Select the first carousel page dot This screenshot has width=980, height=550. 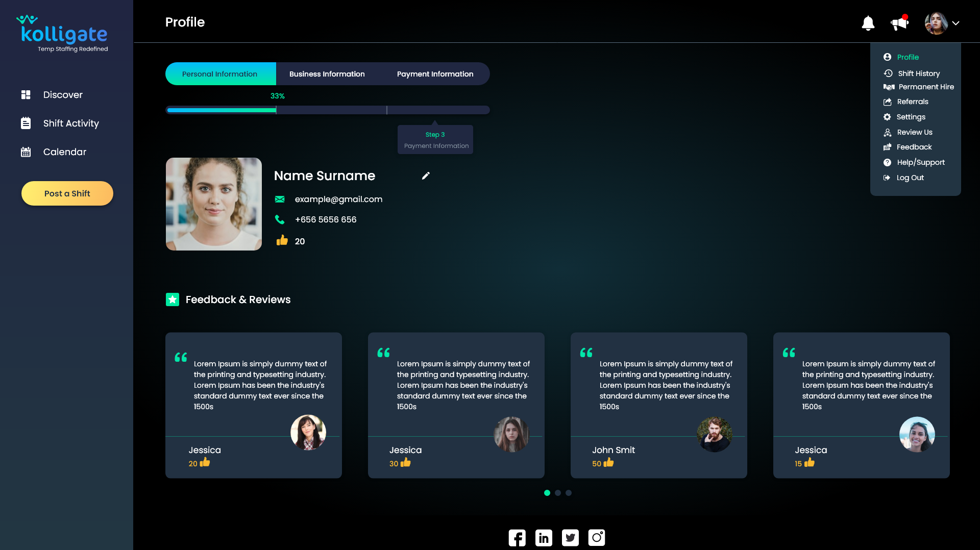(x=547, y=493)
